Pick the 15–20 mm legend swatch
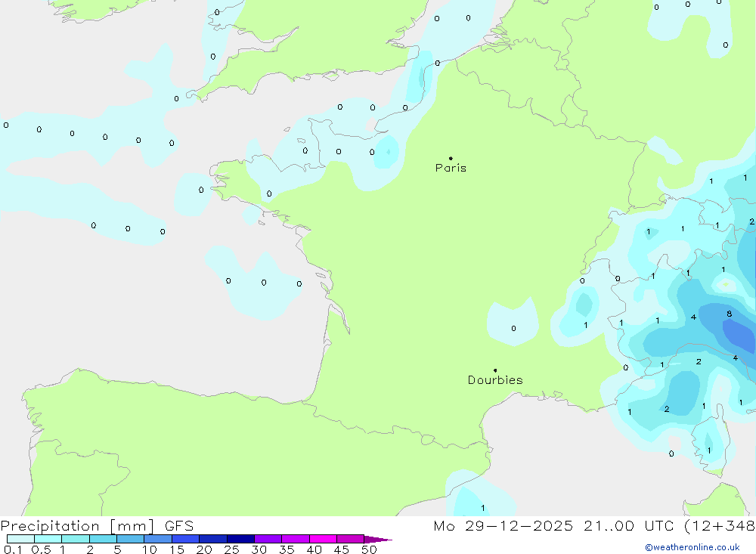This screenshot has width=756, height=554. point(186,539)
